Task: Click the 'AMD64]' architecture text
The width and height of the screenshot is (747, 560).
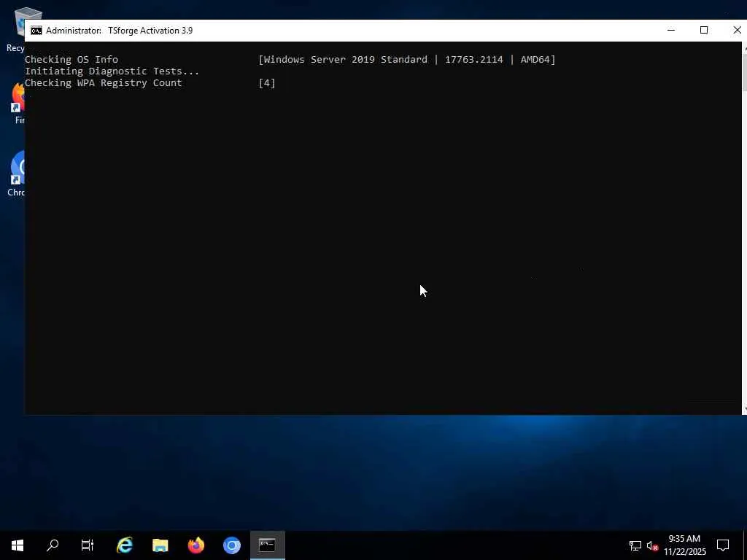Action: [538, 60]
